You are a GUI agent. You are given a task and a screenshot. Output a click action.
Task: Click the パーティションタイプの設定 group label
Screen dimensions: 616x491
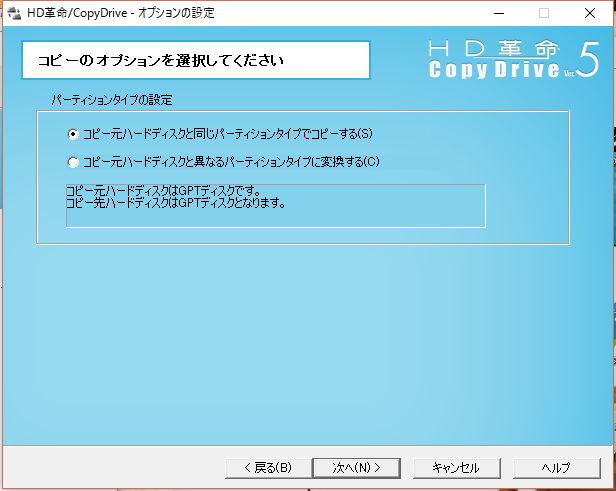[112, 100]
